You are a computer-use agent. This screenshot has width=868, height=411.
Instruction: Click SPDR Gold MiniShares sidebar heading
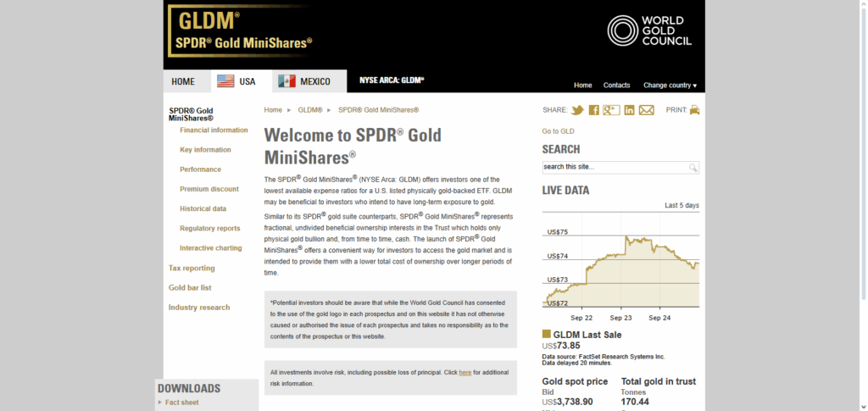[x=191, y=114]
